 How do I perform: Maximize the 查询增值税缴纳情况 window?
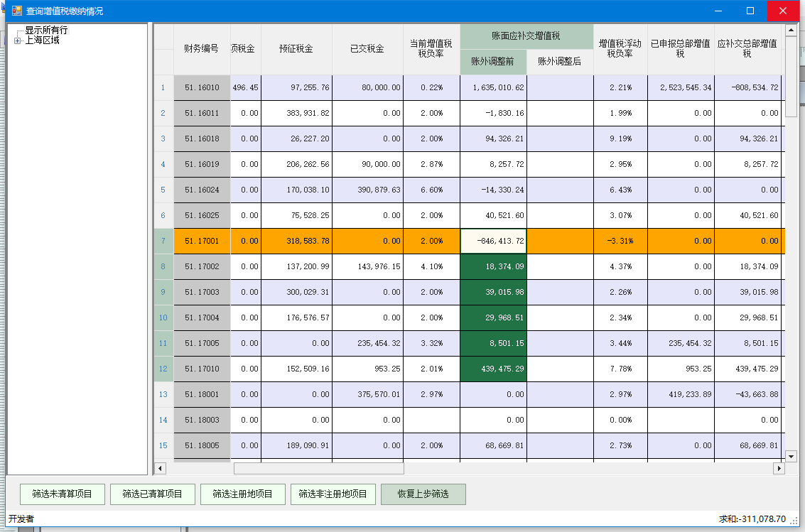pyautogui.click(x=750, y=11)
